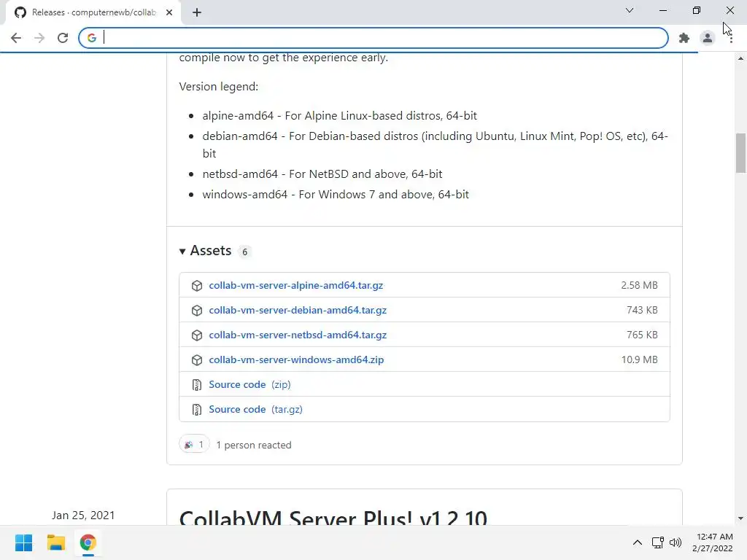Click the vertical scrollbar thumb
The height and width of the screenshot is (560, 747).
click(740, 153)
